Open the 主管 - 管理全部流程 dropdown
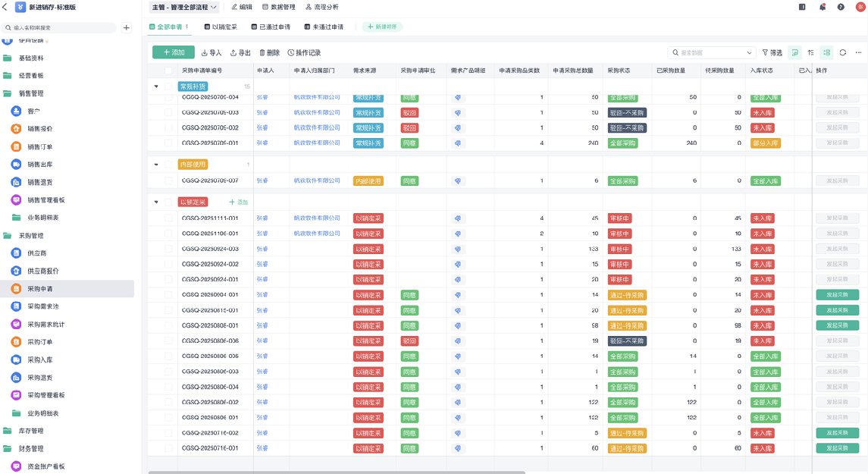Viewport: 868px width, 474px height. pos(184,7)
